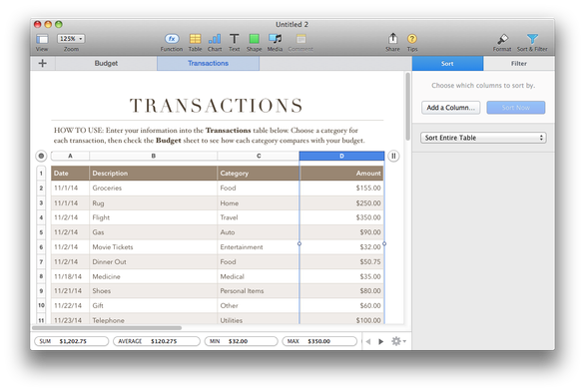The image size is (585, 392).
Task: Select row 6 header number
Action: point(41,247)
